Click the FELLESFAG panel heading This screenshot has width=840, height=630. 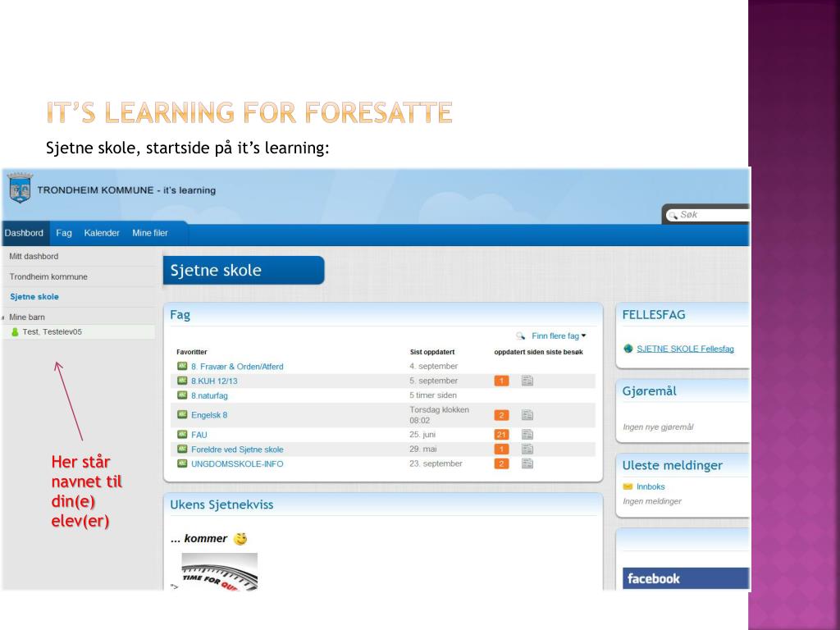coord(654,315)
